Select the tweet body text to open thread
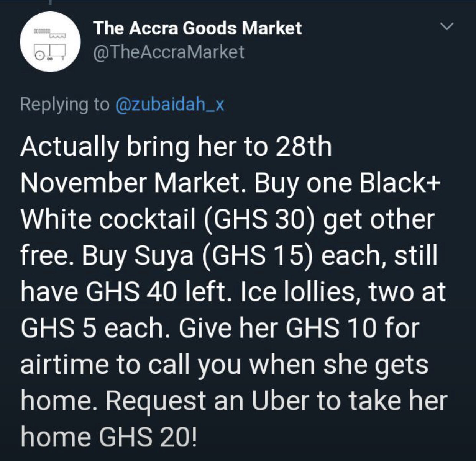The image size is (476, 461). click(234, 291)
